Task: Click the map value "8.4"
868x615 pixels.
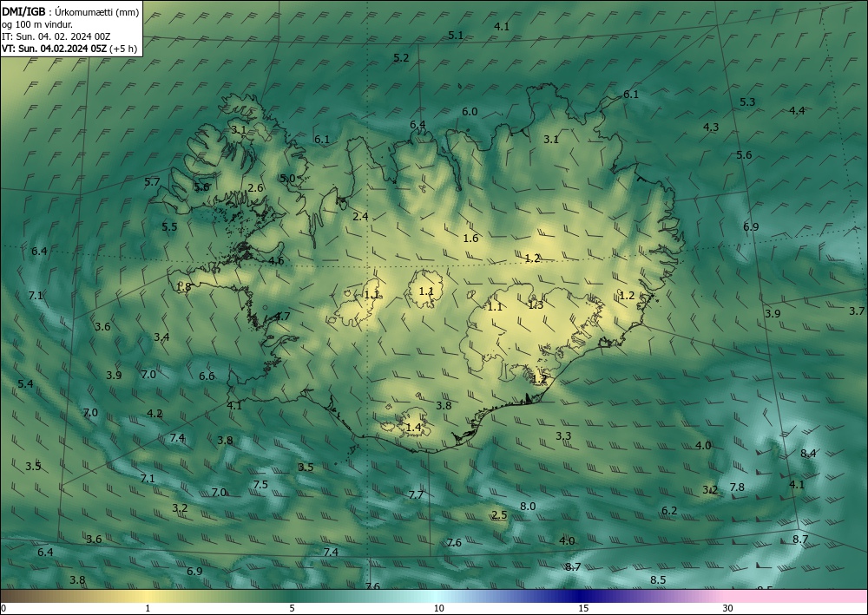Action: click(x=808, y=454)
